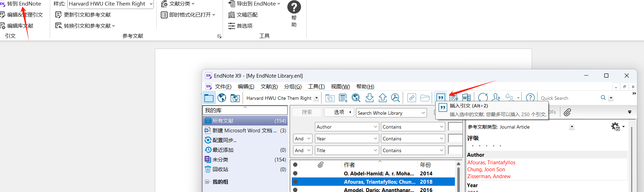Viewport: 644px width, 192px height.
Task: Expand toolbar overflow chevron
Action: coord(634,93)
